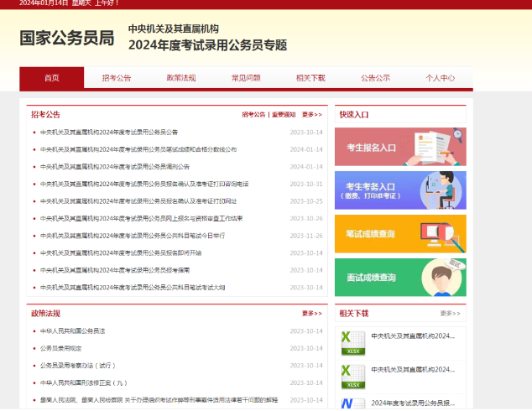Open 中华人民共和国刑法修正案（九） link
This screenshot has height=411, width=532.
click(84, 382)
